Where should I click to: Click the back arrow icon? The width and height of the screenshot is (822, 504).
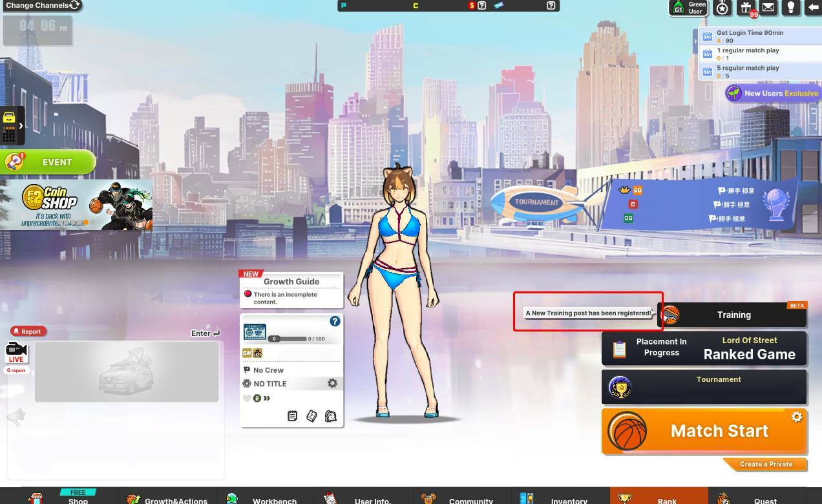click(x=812, y=8)
